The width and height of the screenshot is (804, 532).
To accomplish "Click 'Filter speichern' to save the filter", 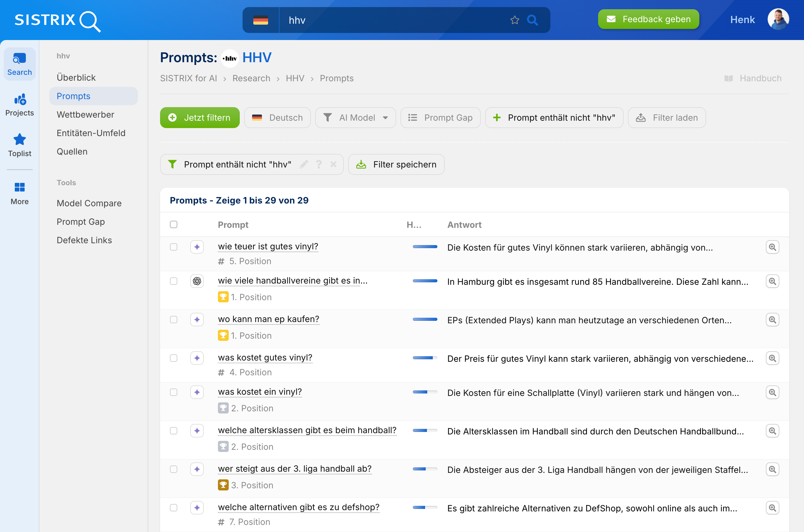I will [x=396, y=164].
